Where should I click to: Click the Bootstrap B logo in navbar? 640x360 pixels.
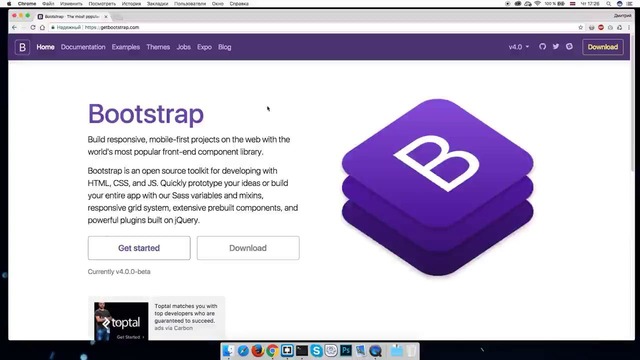point(22,47)
